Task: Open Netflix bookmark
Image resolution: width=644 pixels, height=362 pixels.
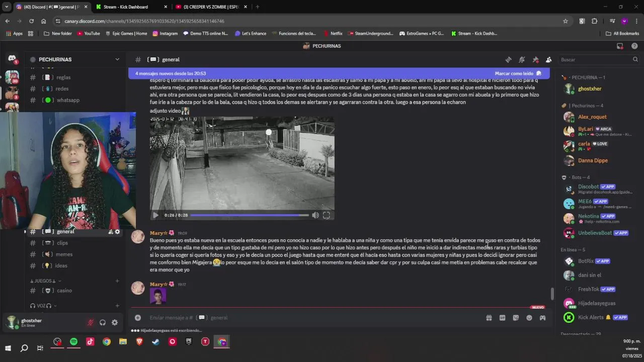Action: point(333,34)
